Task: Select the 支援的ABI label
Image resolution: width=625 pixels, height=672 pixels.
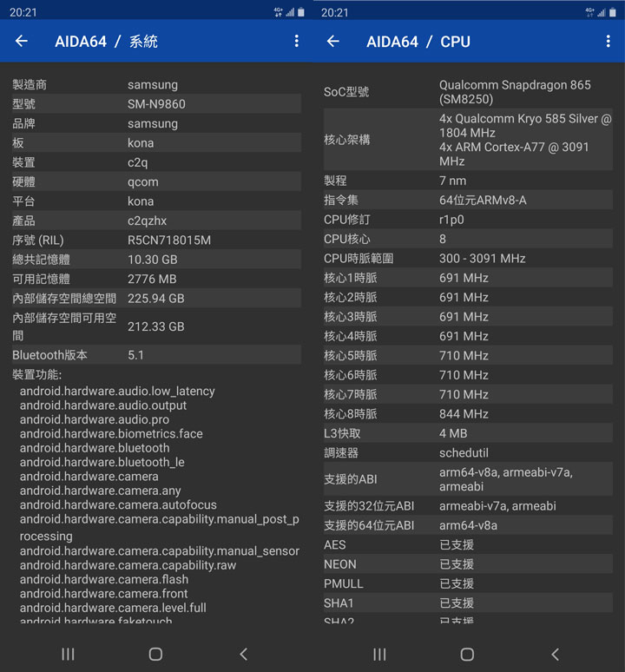Action: [x=350, y=479]
